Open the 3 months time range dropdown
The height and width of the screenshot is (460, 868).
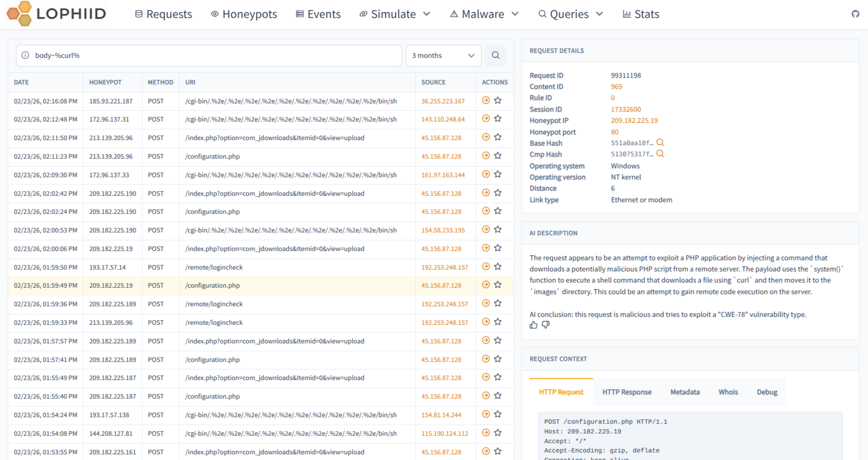click(443, 55)
